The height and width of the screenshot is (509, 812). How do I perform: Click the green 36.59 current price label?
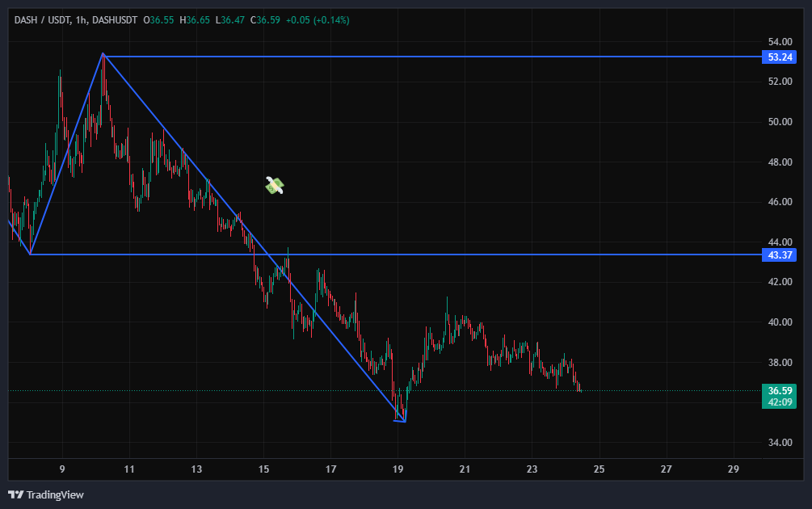tap(780, 390)
